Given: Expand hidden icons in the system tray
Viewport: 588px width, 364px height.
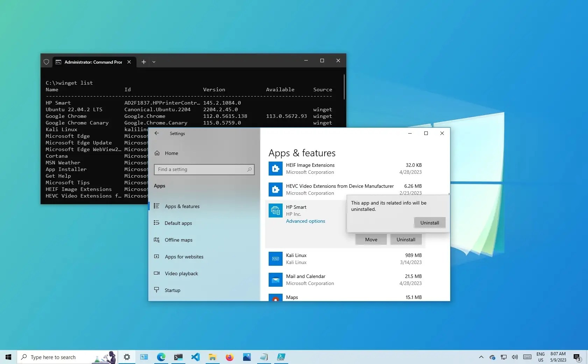Looking at the screenshot, I should coord(481,357).
